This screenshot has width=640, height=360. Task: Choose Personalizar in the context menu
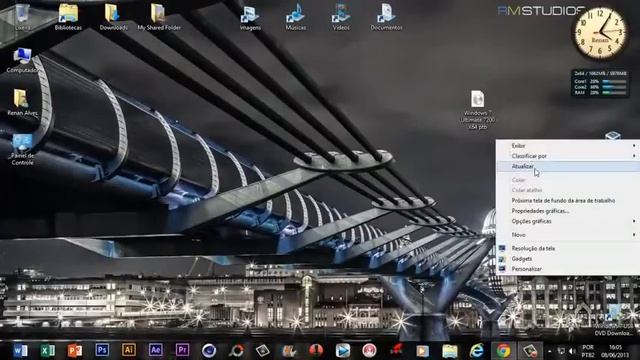click(x=568, y=269)
